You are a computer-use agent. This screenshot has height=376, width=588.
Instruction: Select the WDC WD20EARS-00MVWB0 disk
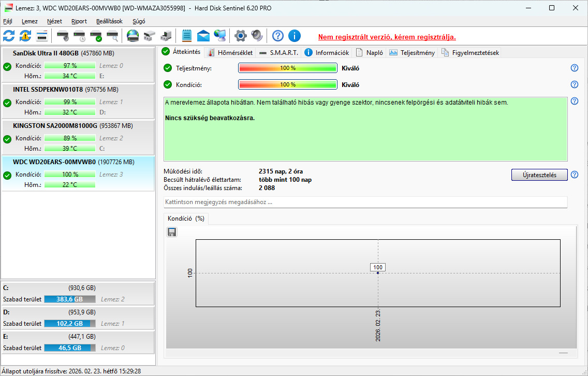pyautogui.click(x=78, y=173)
